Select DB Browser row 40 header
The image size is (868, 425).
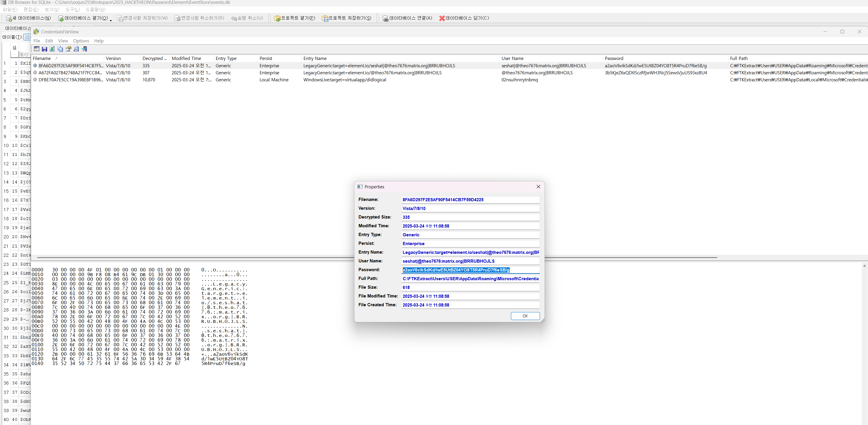(6, 420)
